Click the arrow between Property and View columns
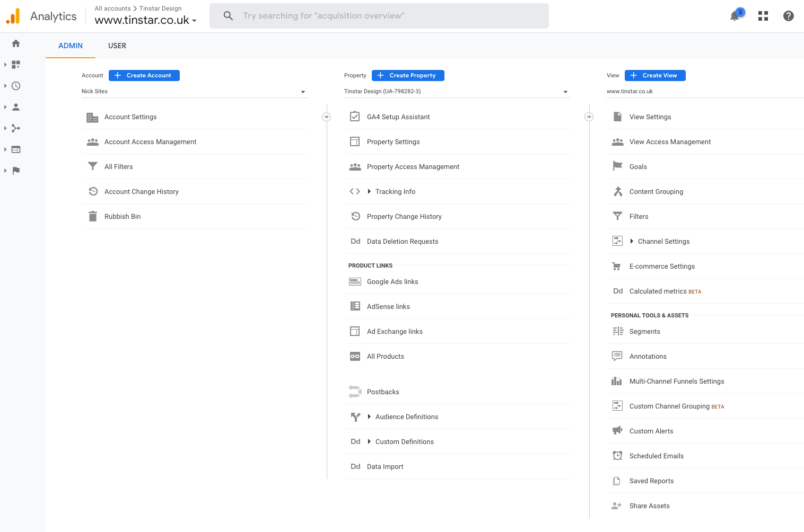804x532 pixels. 589,117
